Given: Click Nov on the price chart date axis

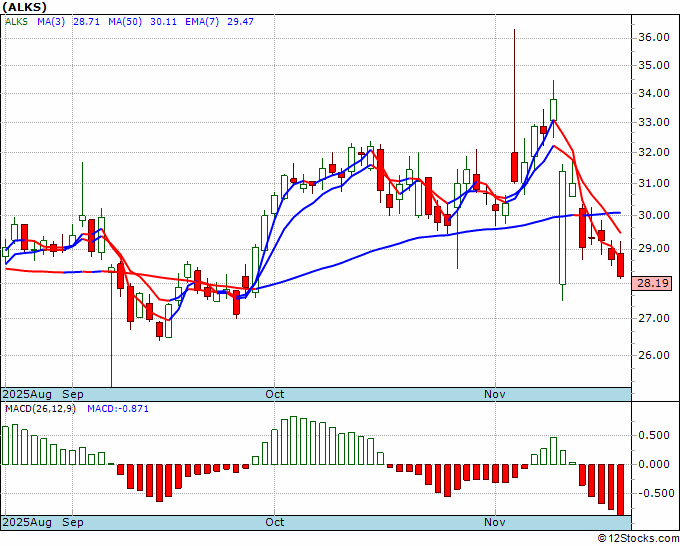Looking at the screenshot, I should coord(495,394).
